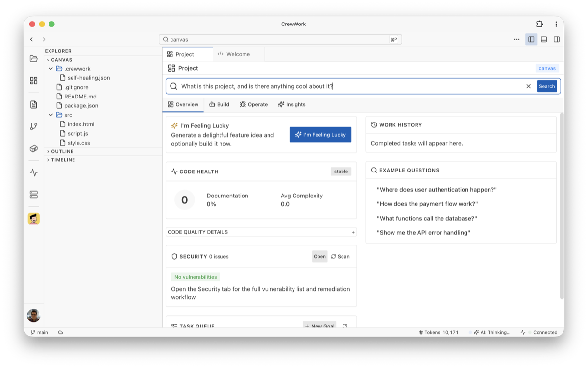Click the stable badge in Code Health
This screenshot has width=588, height=368.
click(341, 172)
